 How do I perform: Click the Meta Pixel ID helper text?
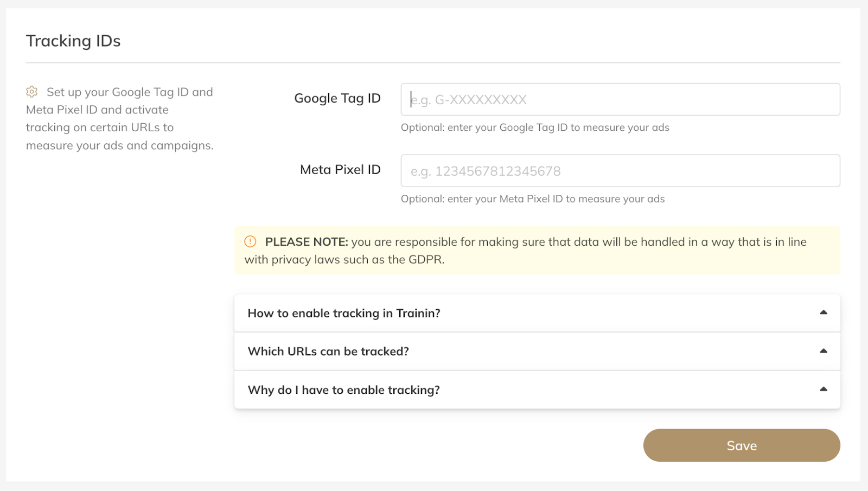pyautogui.click(x=532, y=199)
